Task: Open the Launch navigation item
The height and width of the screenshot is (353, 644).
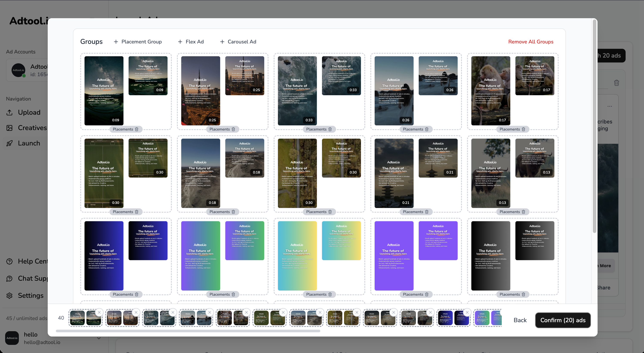Action: [x=29, y=143]
